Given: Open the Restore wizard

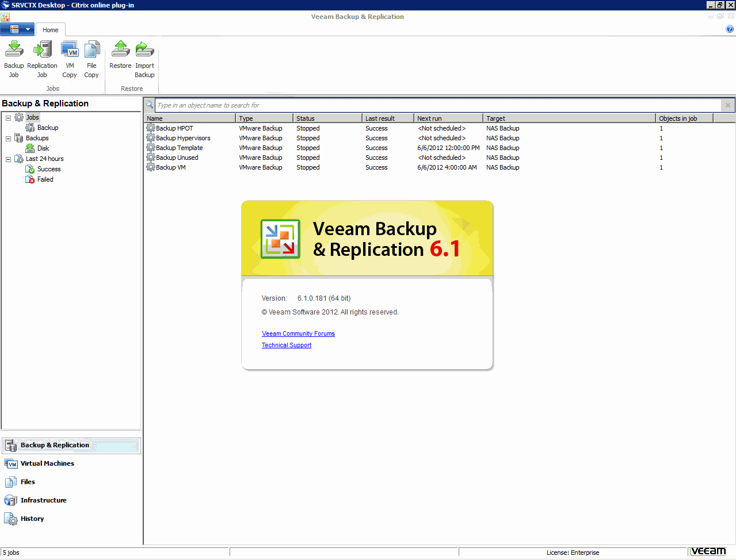Looking at the screenshot, I should [x=120, y=55].
